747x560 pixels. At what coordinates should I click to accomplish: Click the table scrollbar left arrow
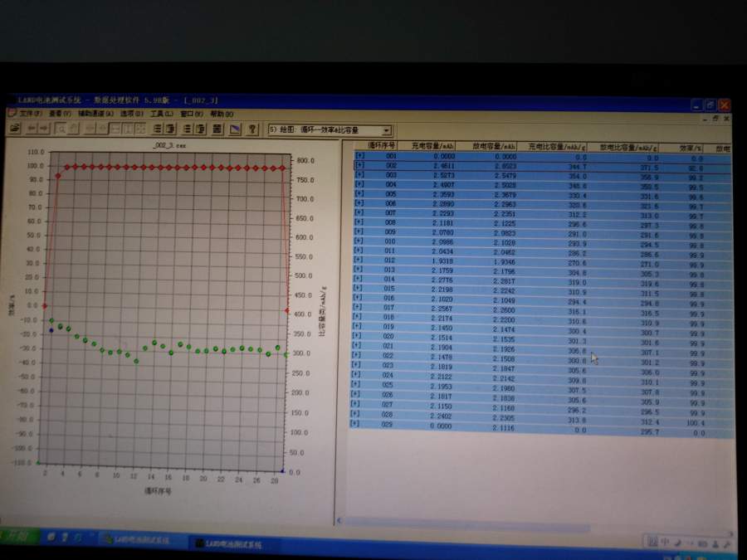[x=339, y=520]
